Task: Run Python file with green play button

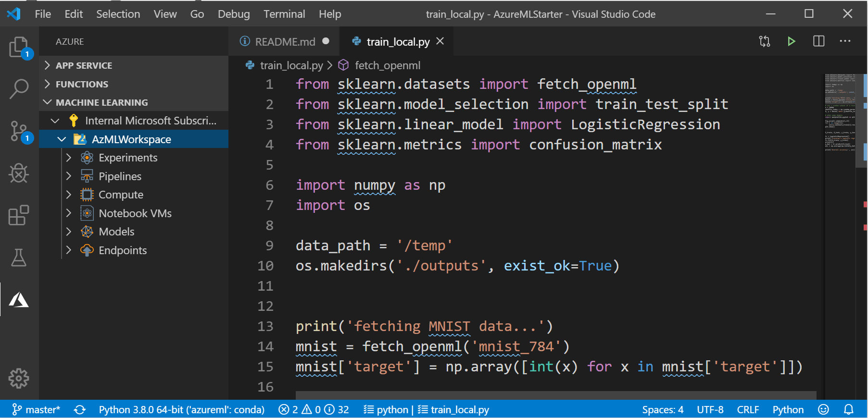Action: (x=791, y=41)
